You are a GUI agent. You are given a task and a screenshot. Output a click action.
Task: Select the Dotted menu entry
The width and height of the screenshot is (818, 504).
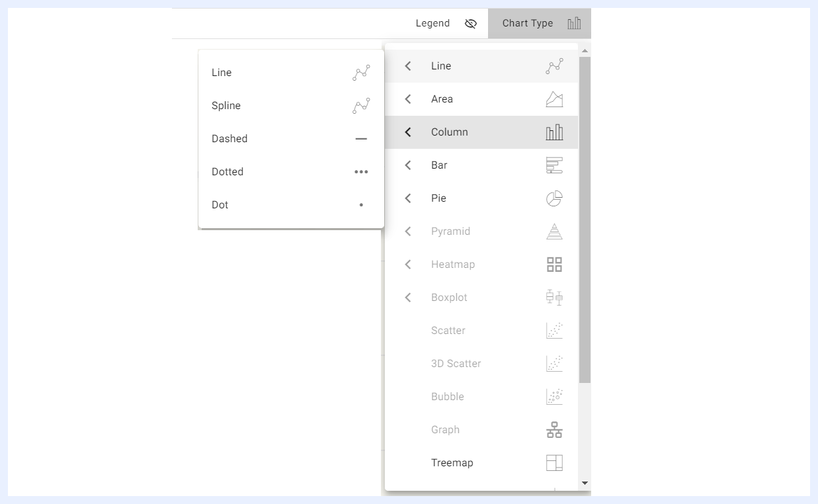(291, 172)
